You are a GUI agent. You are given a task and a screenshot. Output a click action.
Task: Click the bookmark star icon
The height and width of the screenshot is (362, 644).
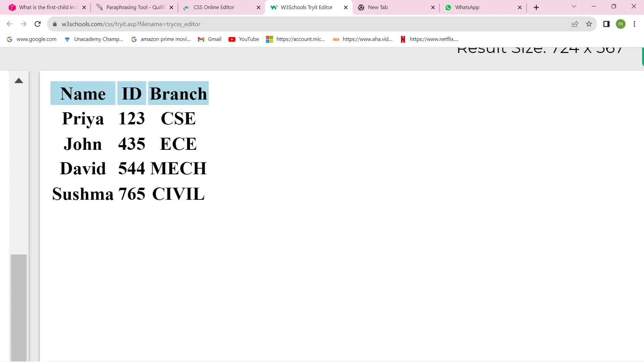(x=590, y=24)
